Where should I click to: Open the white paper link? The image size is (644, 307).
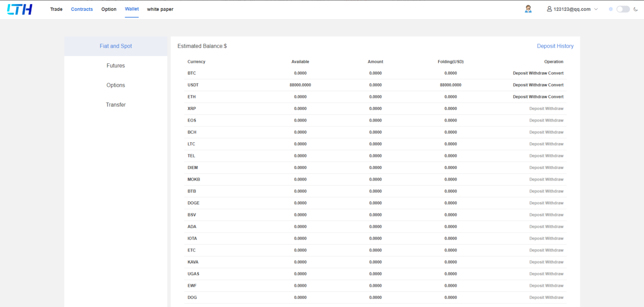[x=160, y=9]
